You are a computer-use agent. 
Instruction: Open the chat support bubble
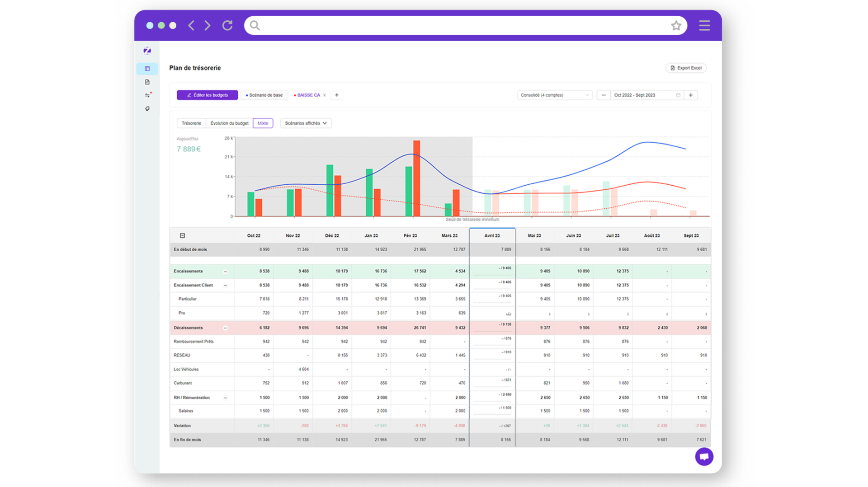(x=704, y=457)
